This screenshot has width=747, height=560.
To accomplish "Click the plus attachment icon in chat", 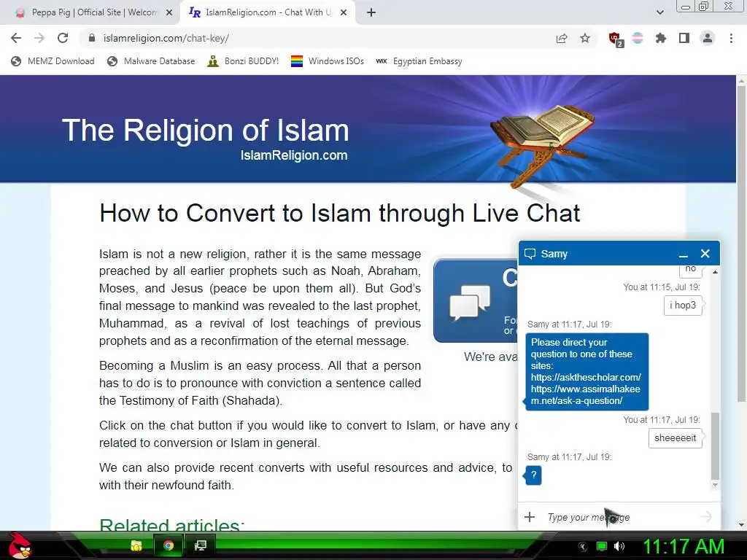I will pos(530,517).
